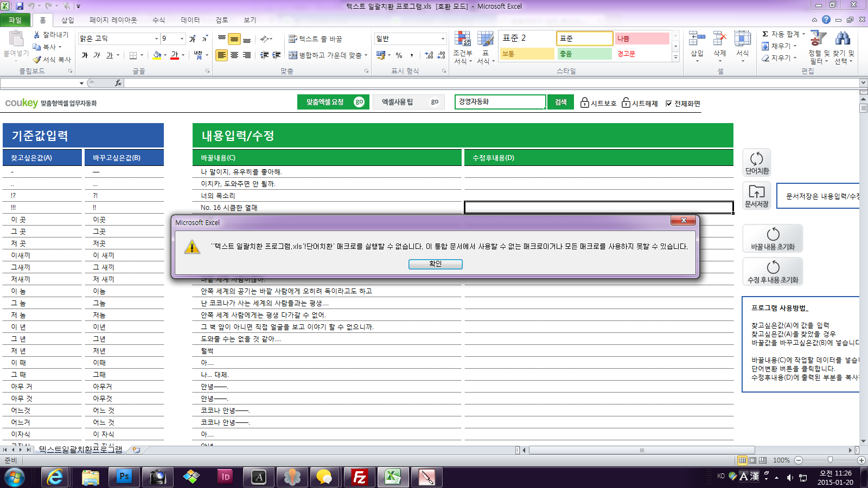Click the 경영자동화 search input field
Image resolution: width=868 pixels, height=488 pixels.
500,102
